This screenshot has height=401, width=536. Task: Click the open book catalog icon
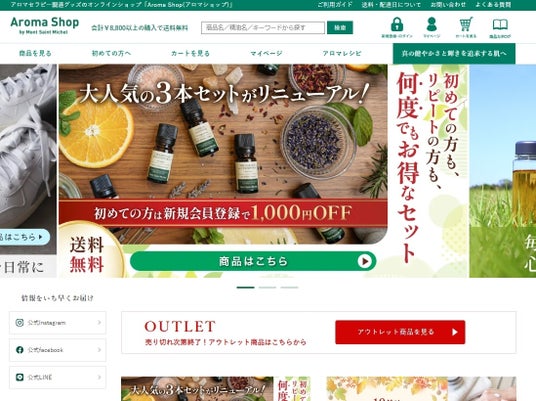[x=500, y=25]
